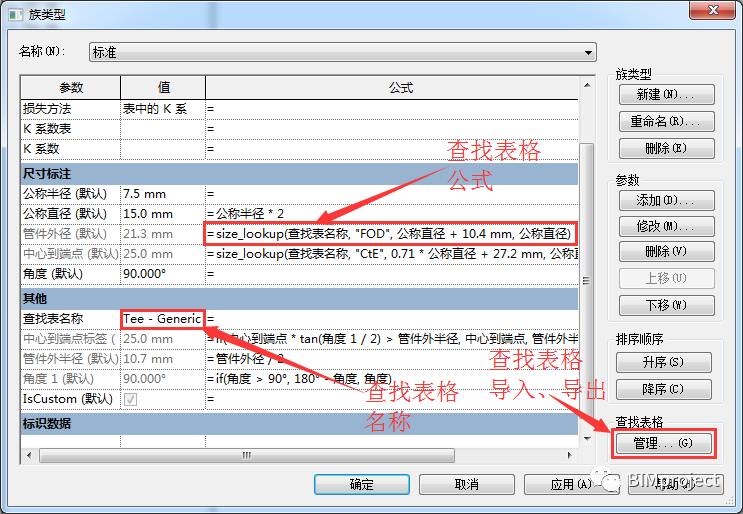743x514 pixels.
Task: Click the 其他 group header row
Action: (x=299, y=298)
